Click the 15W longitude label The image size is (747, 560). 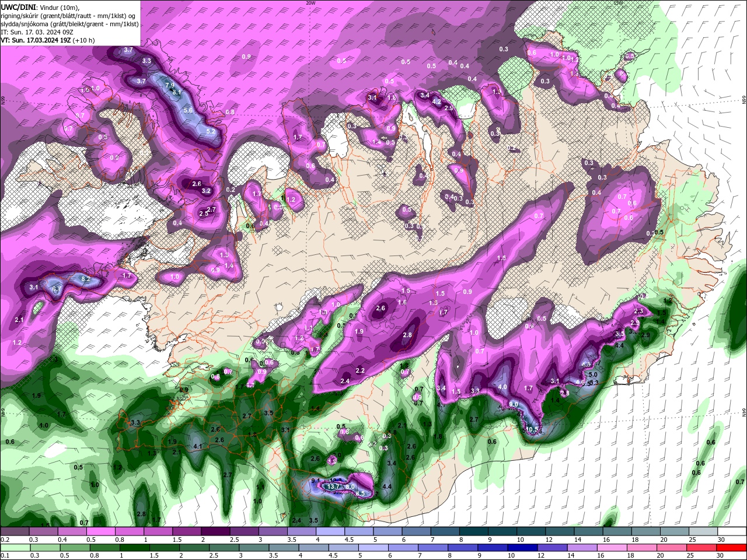[x=618, y=3]
